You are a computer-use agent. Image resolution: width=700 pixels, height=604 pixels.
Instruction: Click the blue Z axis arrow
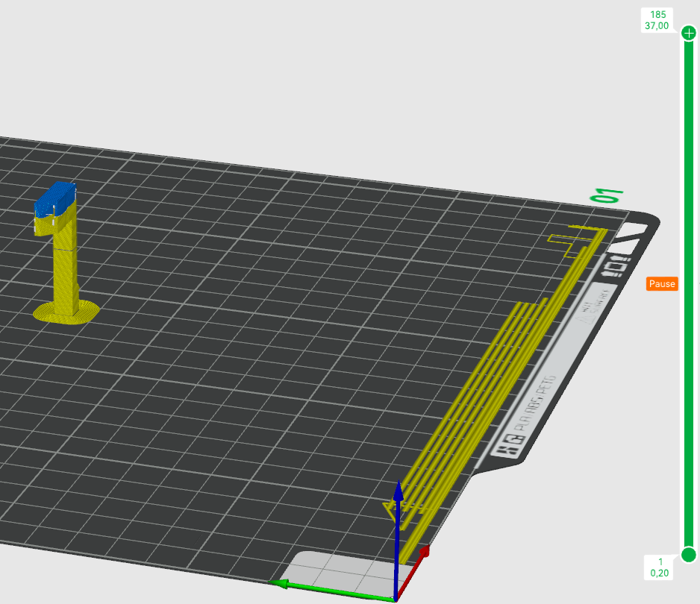pos(397,540)
